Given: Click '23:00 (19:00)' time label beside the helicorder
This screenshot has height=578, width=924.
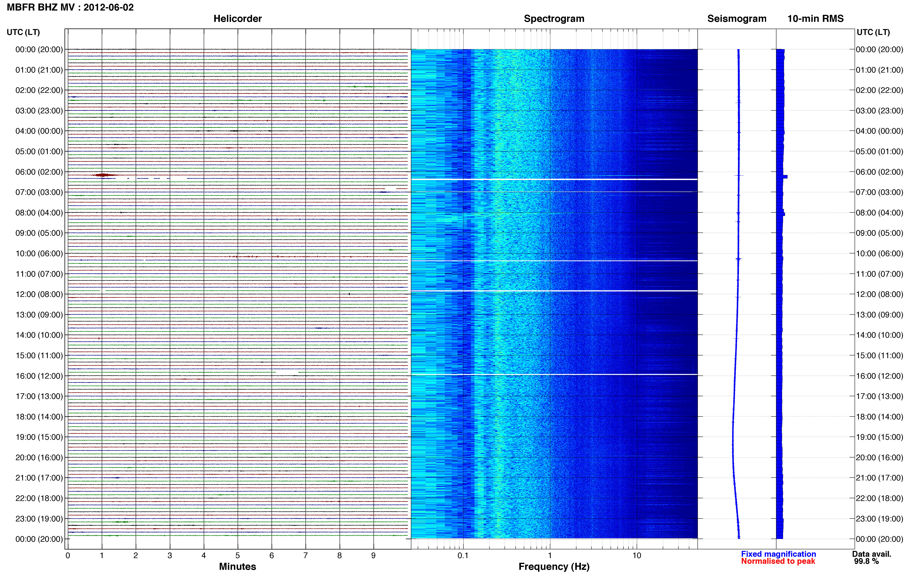Looking at the screenshot, I should pos(39,519).
